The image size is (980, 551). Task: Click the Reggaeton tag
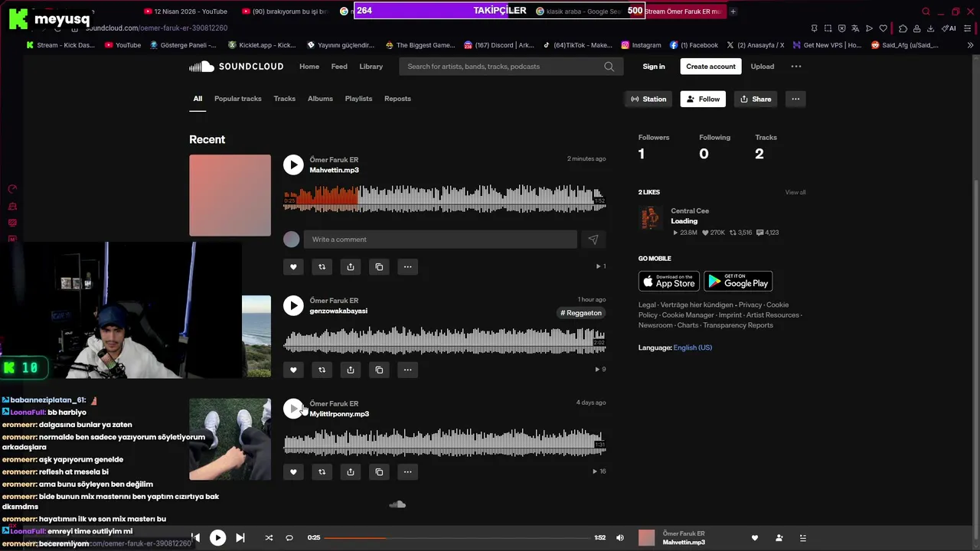[581, 313]
